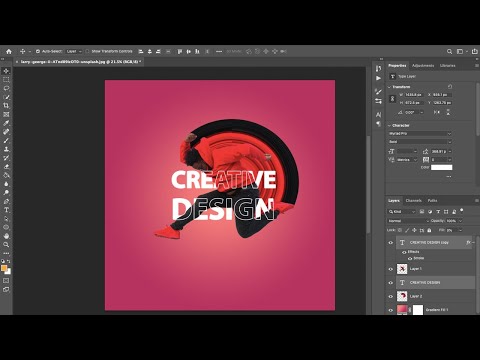Select the Pen tool
480x360 pixels.
tap(6, 201)
